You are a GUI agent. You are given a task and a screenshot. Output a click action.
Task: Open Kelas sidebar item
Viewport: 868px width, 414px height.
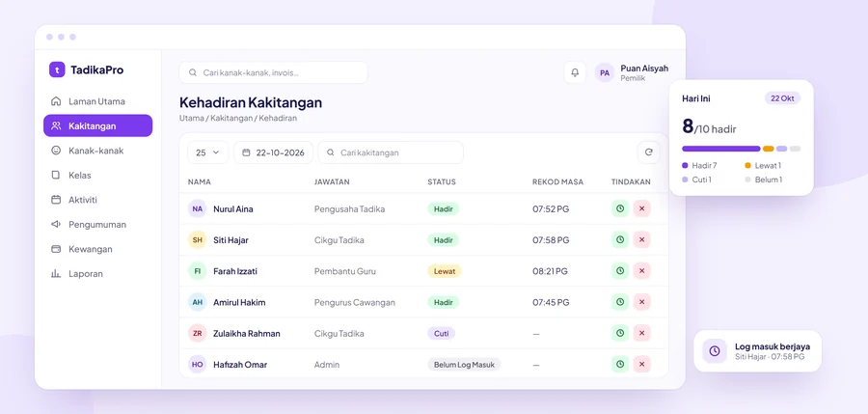click(97, 175)
